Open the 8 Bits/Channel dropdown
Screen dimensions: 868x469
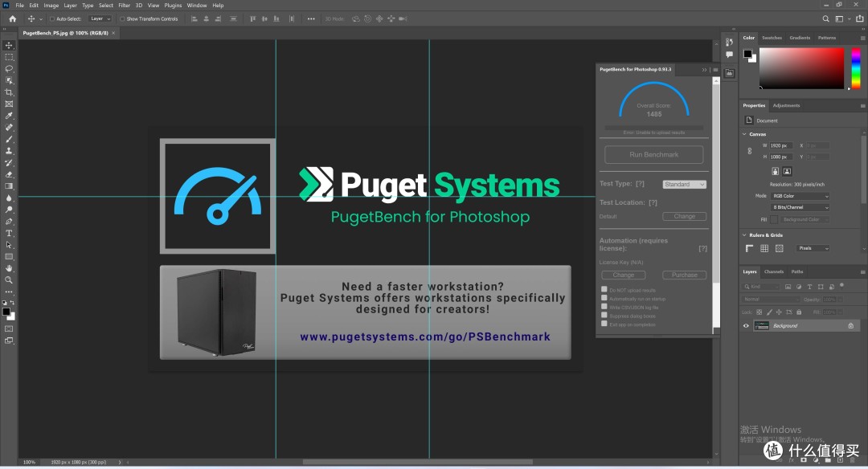coord(800,207)
